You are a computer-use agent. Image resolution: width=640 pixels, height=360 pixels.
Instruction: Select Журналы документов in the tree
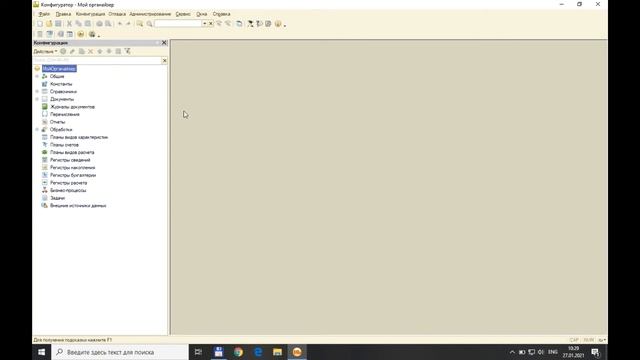(x=72, y=107)
